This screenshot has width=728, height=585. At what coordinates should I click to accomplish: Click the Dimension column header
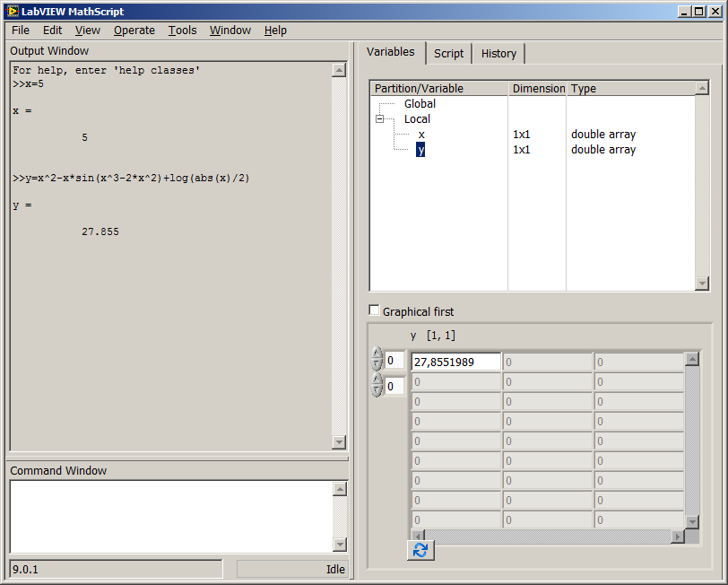[538, 88]
